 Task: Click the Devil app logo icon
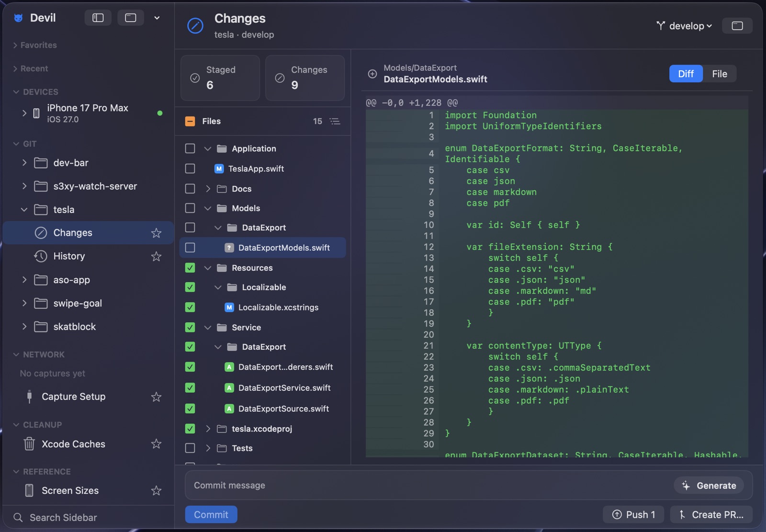[19, 18]
